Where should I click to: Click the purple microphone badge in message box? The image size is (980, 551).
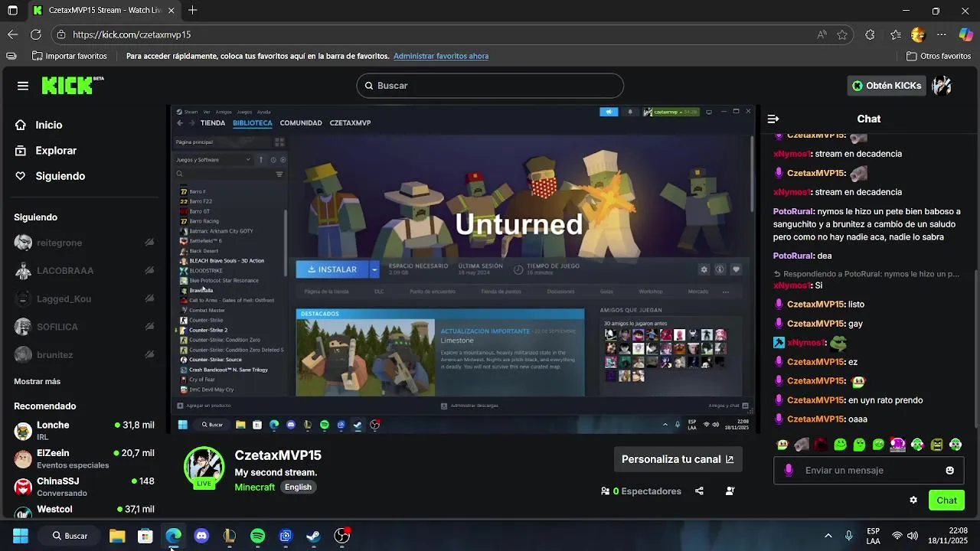(x=789, y=471)
